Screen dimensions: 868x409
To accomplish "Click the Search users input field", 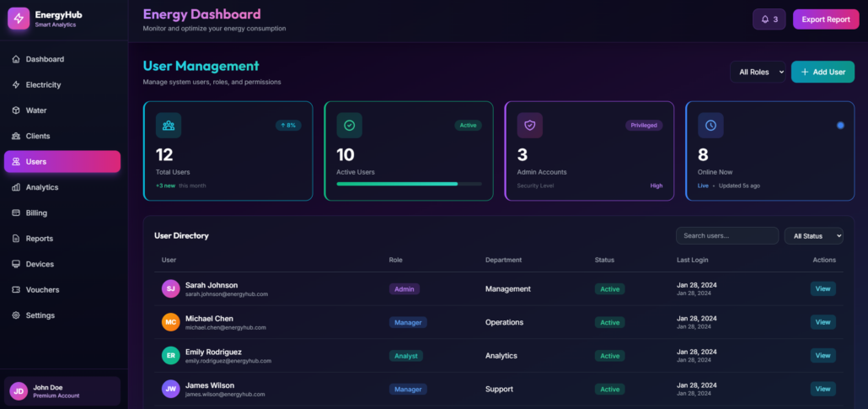I will tap(726, 236).
